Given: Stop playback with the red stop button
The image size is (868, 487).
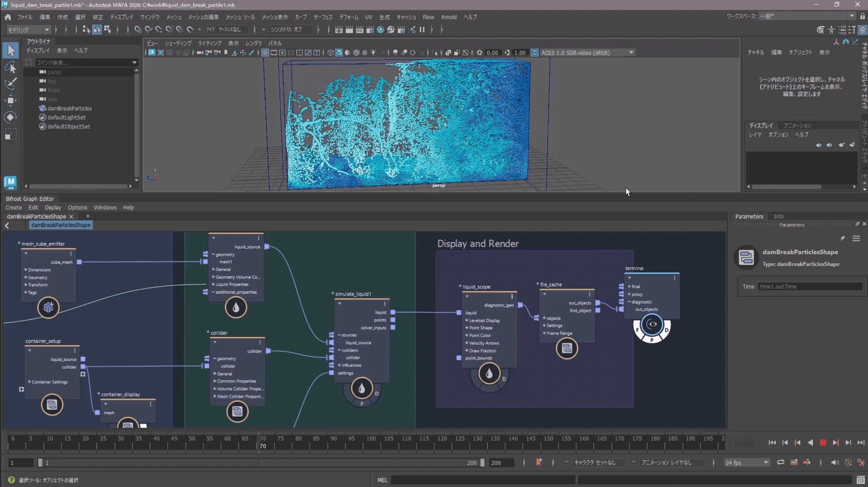Looking at the screenshot, I should 823,442.
